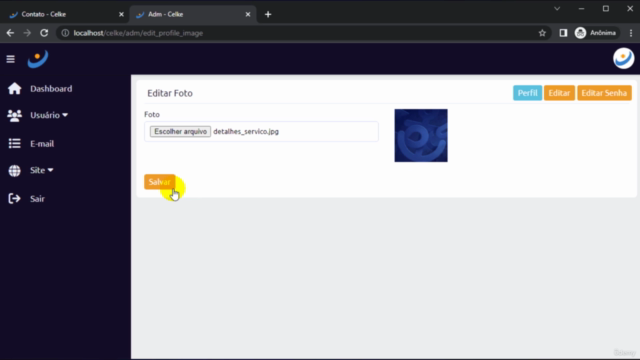Click the Sair logout icon
Image resolution: width=640 pixels, height=360 pixels.
tap(14, 199)
